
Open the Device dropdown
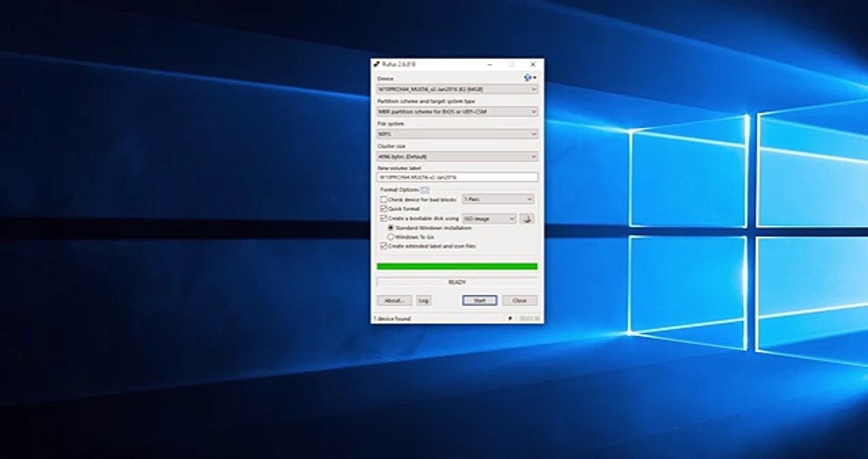[457, 89]
